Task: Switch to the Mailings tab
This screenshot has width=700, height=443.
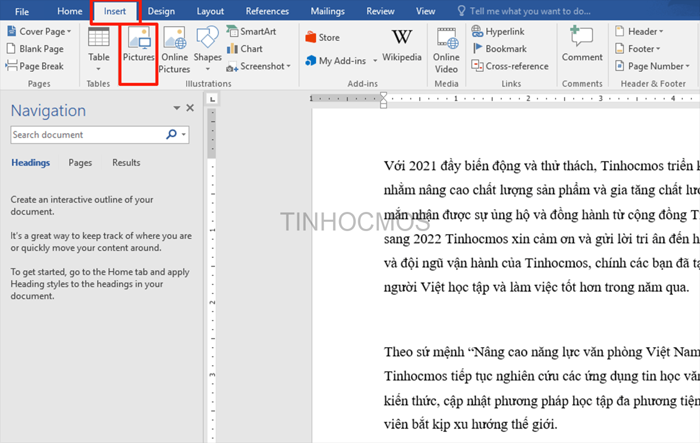Action: (327, 11)
